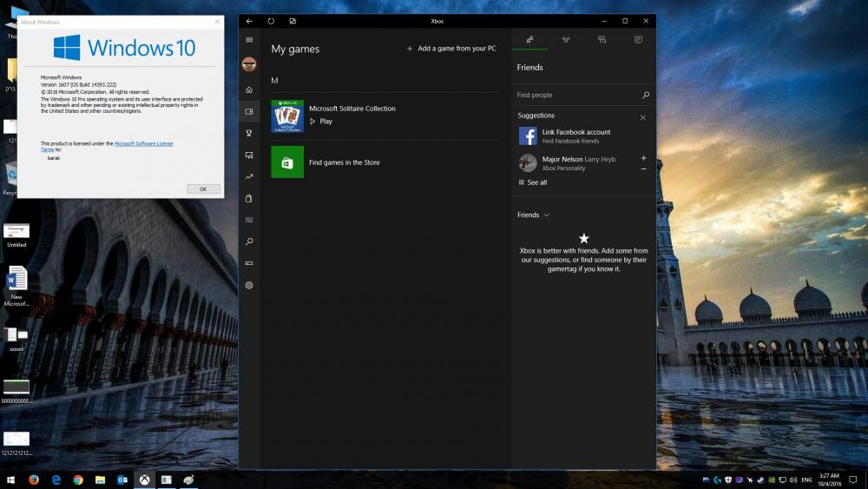Launch Google Chrome from the taskbar
This screenshot has height=489, width=868.
pos(78,479)
